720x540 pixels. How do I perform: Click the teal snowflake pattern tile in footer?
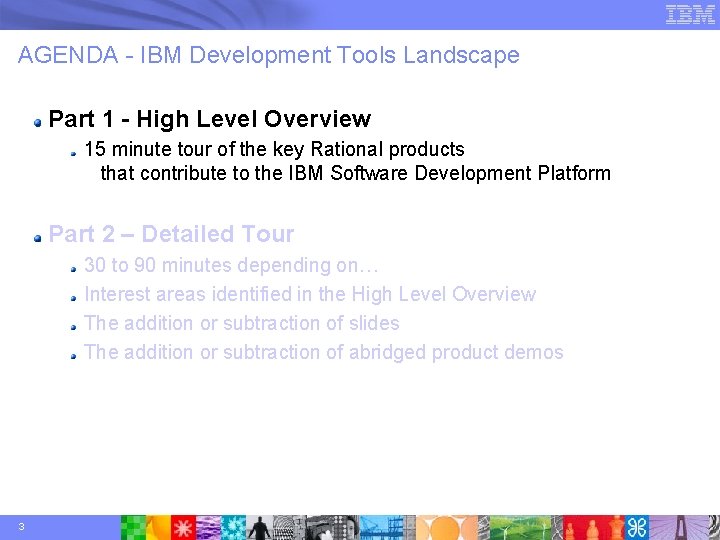click(234, 528)
